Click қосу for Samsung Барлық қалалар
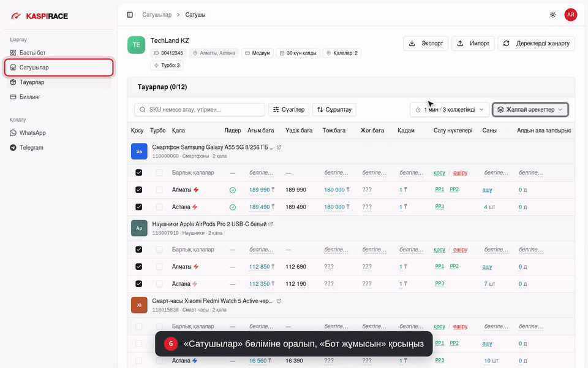The image size is (588, 368). coord(439,173)
